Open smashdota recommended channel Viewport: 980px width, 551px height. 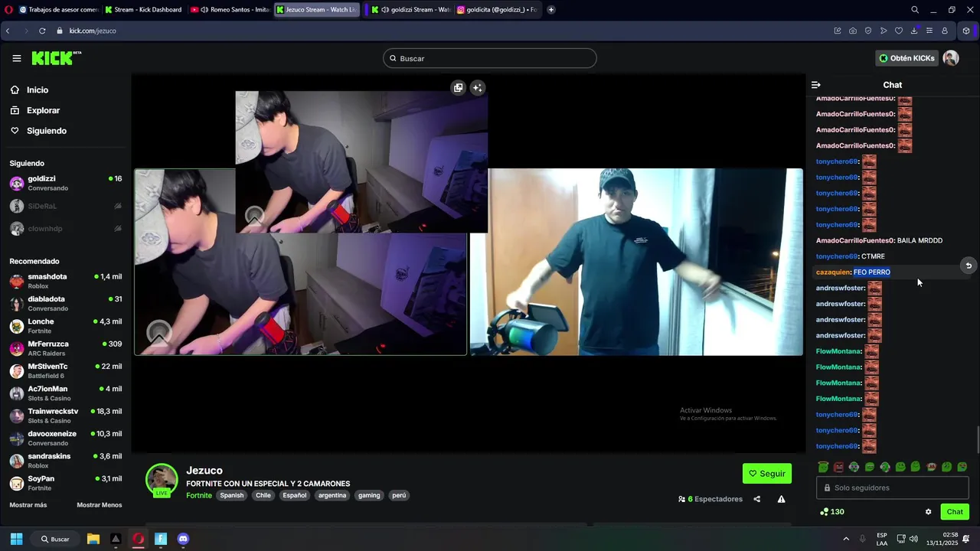tap(66, 281)
